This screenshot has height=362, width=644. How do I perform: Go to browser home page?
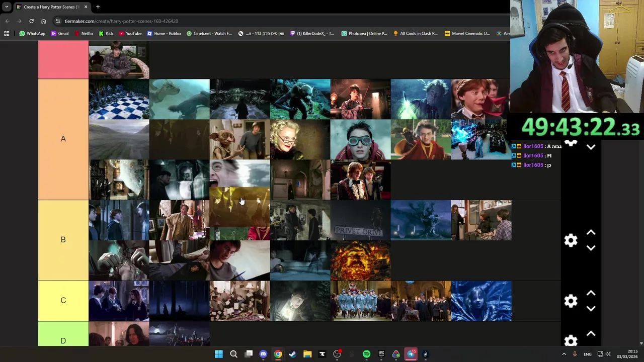(x=43, y=21)
